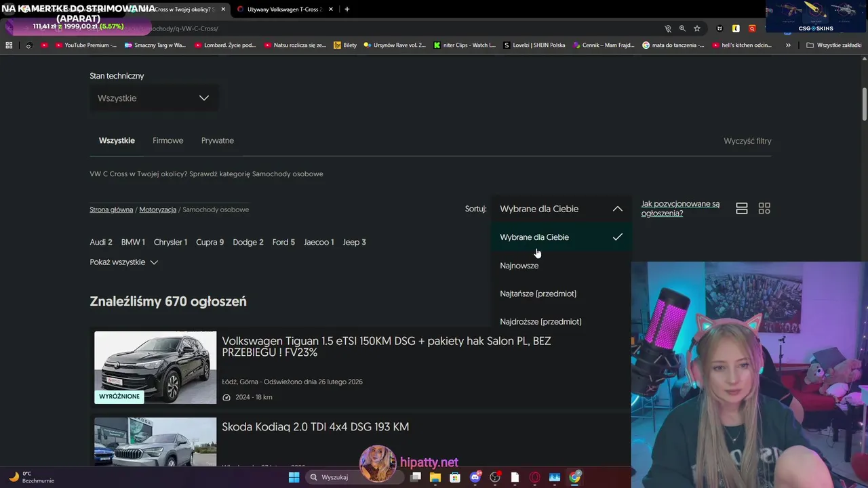Click the zoom magnifier icon in address bar
Viewport: 868px width, 488px height.
[682, 28]
